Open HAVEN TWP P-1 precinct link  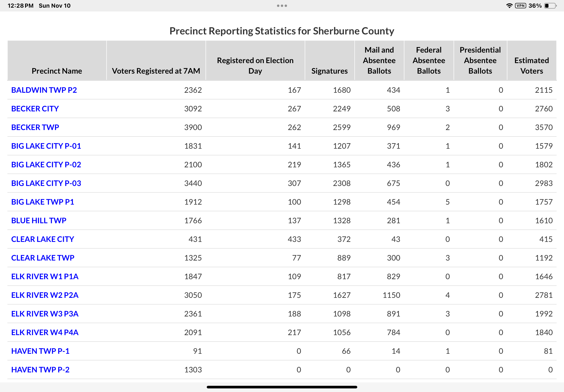pos(40,351)
